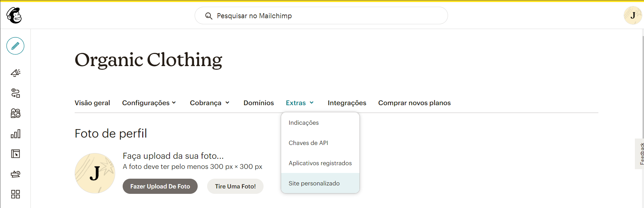Click Fazer Upload De Foto button
This screenshot has height=208, width=644.
[160, 186]
